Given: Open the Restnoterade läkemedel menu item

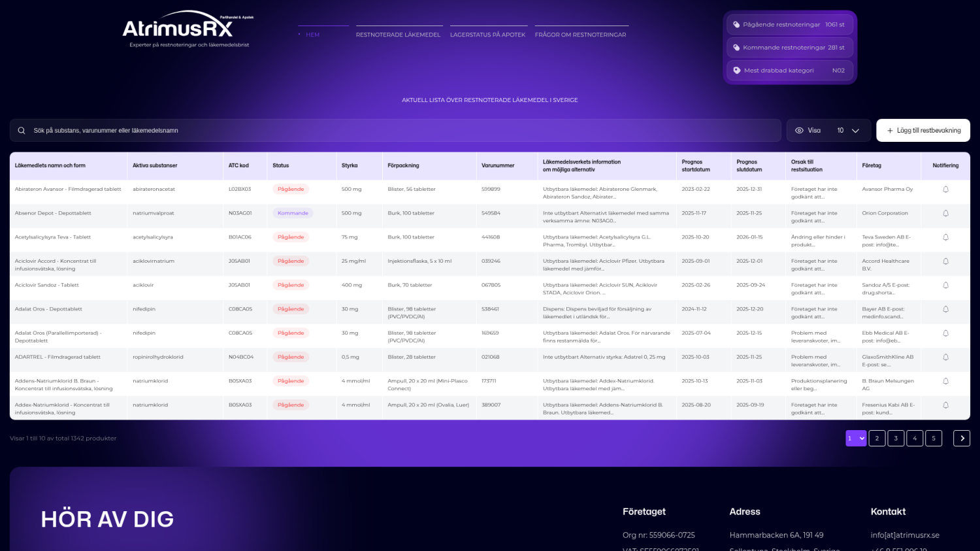Looking at the screenshot, I should pyautogui.click(x=398, y=35).
